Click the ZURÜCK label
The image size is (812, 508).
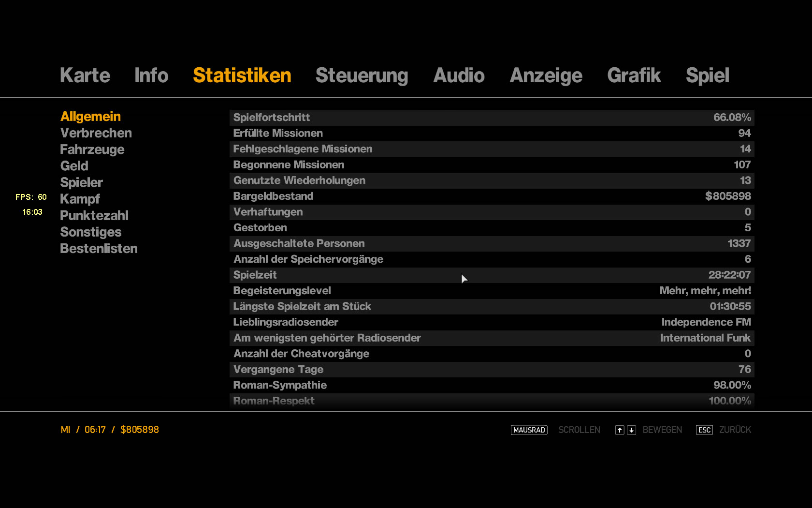coord(735,430)
